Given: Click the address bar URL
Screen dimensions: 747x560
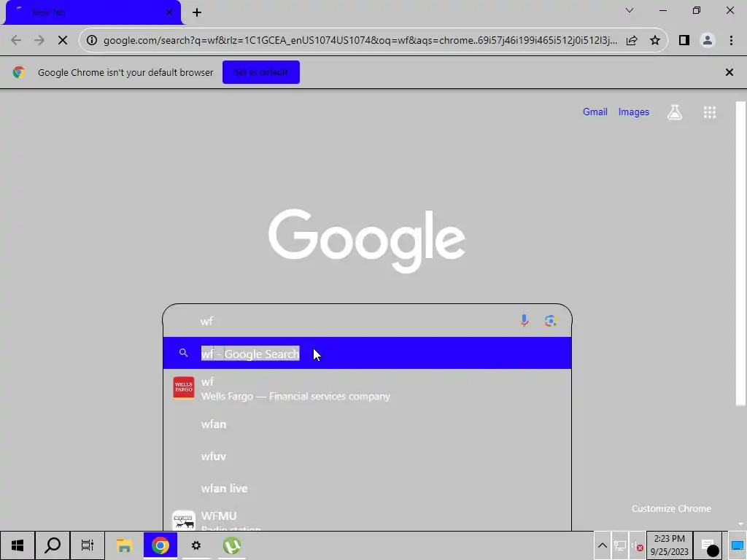Looking at the screenshot, I should tap(360, 41).
